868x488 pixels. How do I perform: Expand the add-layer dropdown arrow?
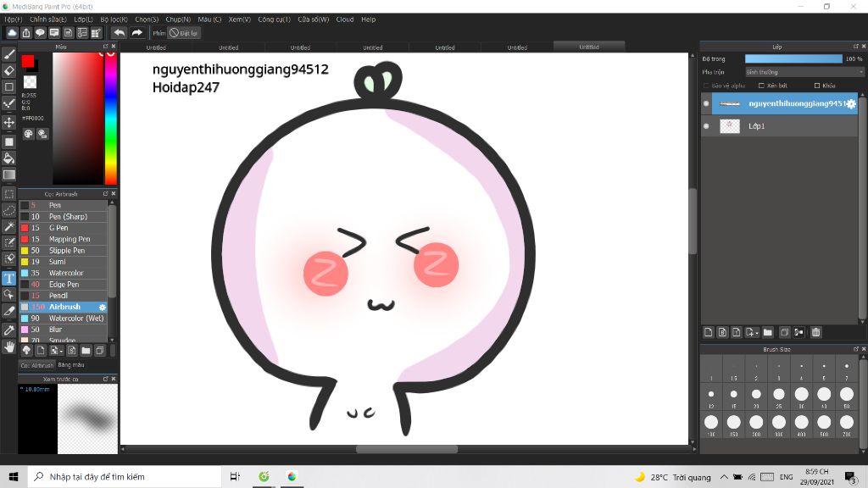(x=756, y=333)
